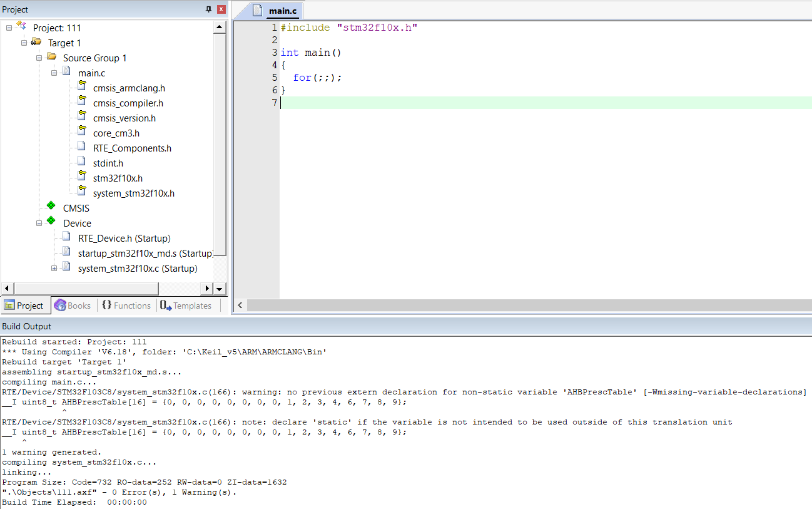This screenshot has height=509, width=812.
Task: Click the Target 1 folder icon
Action: tap(36, 43)
